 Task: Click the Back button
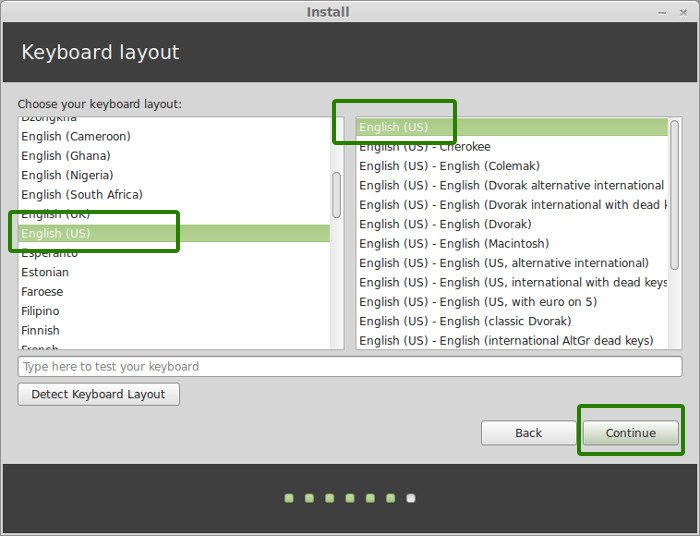pos(528,433)
